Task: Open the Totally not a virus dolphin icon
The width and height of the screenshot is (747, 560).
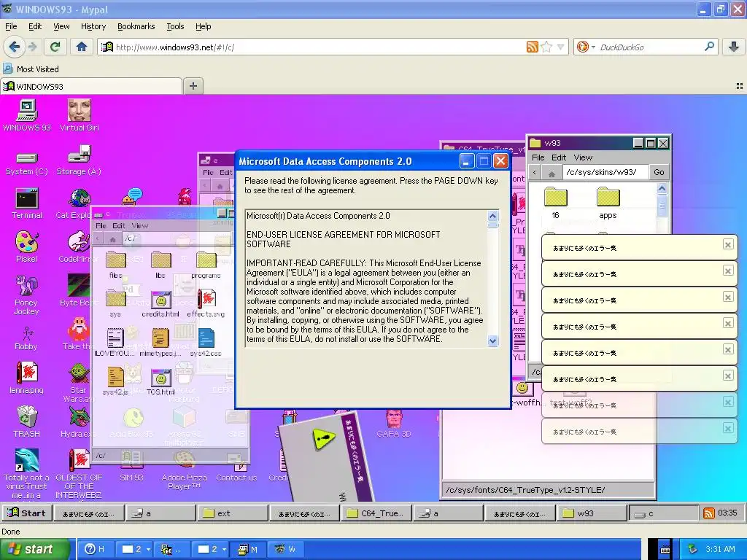Action: click(27, 473)
